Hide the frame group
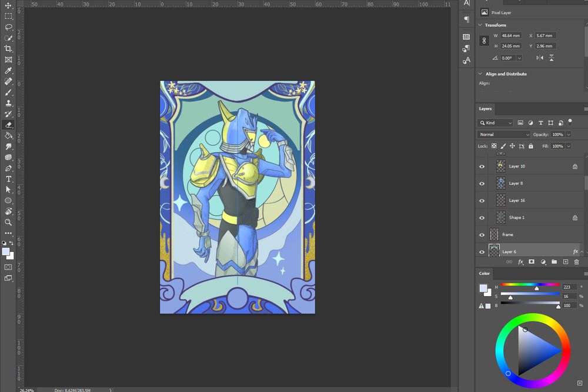588x392 pixels. click(482, 235)
